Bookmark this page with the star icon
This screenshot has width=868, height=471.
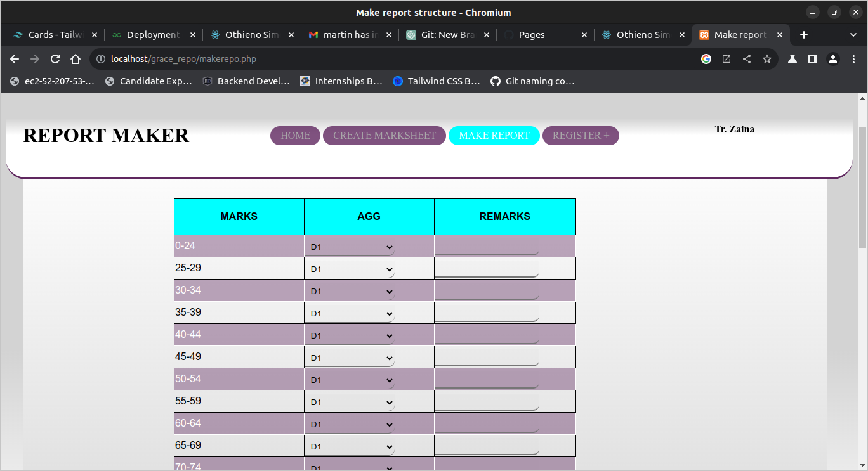[767, 59]
